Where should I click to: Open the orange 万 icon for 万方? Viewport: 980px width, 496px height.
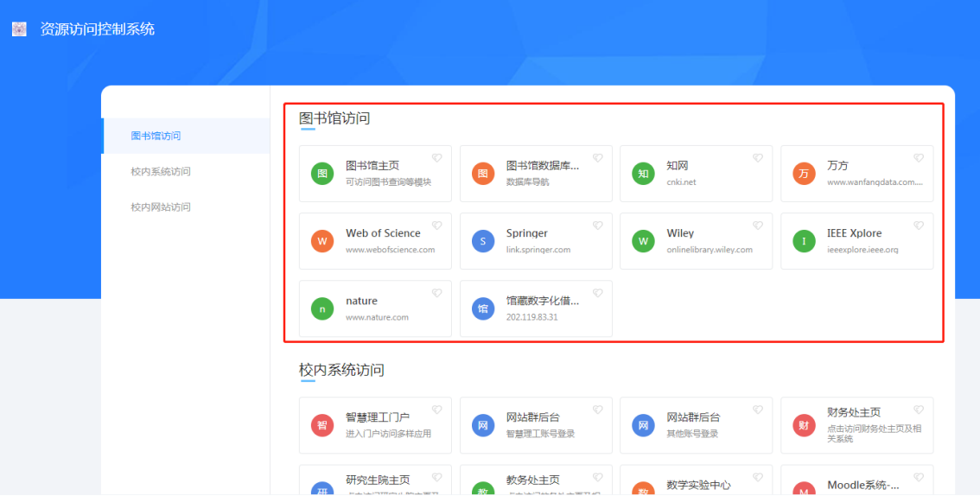pos(804,174)
